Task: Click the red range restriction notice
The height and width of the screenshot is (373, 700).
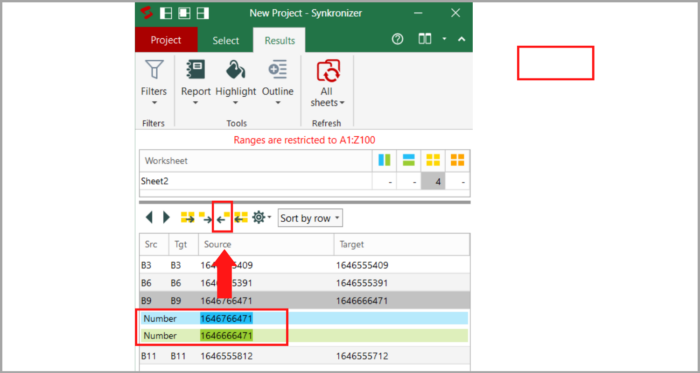Action: (304, 140)
